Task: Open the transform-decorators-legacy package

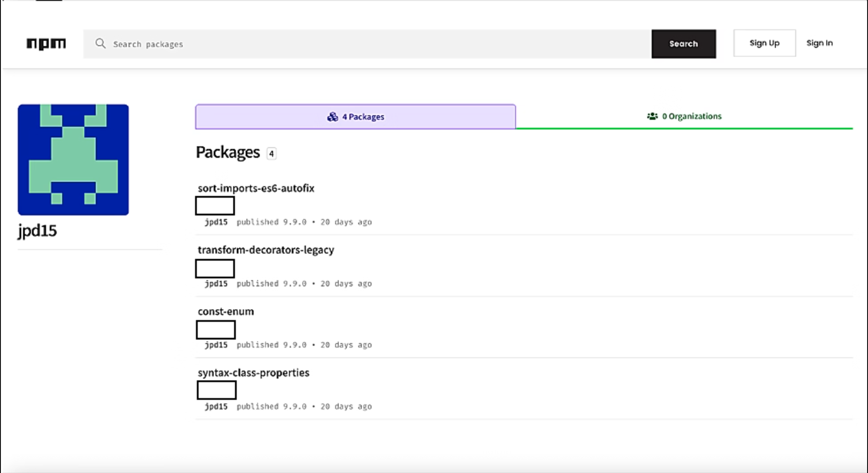Action: (266, 250)
